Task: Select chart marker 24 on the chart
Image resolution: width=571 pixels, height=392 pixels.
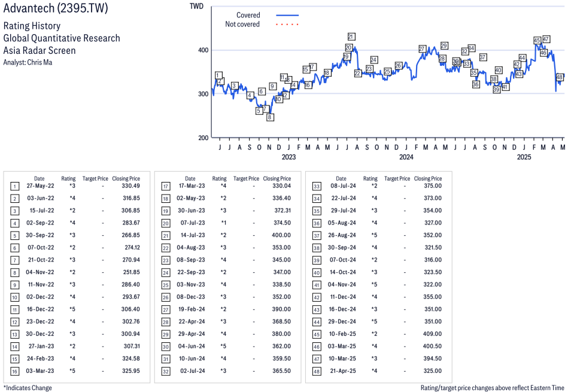Action: pyautogui.click(x=374, y=60)
